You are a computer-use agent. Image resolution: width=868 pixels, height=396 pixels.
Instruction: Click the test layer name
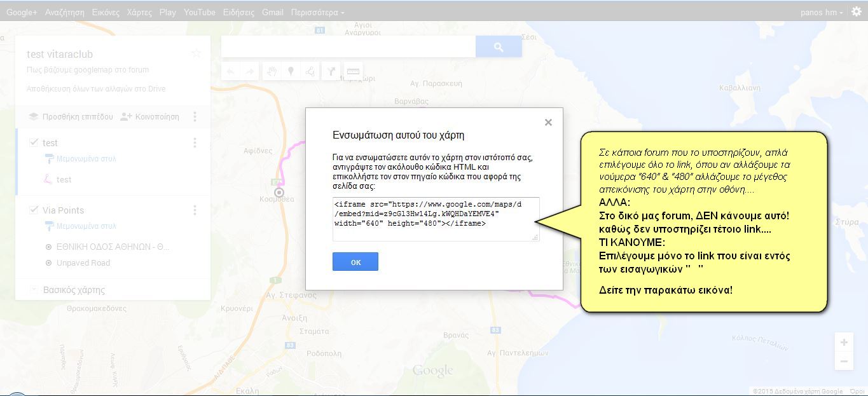pos(50,143)
